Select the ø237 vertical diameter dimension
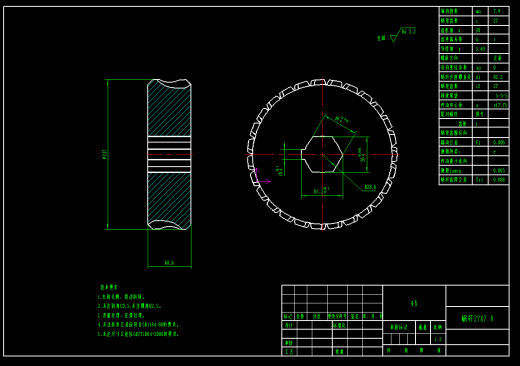This screenshot has width=520, height=366. tap(104, 154)
